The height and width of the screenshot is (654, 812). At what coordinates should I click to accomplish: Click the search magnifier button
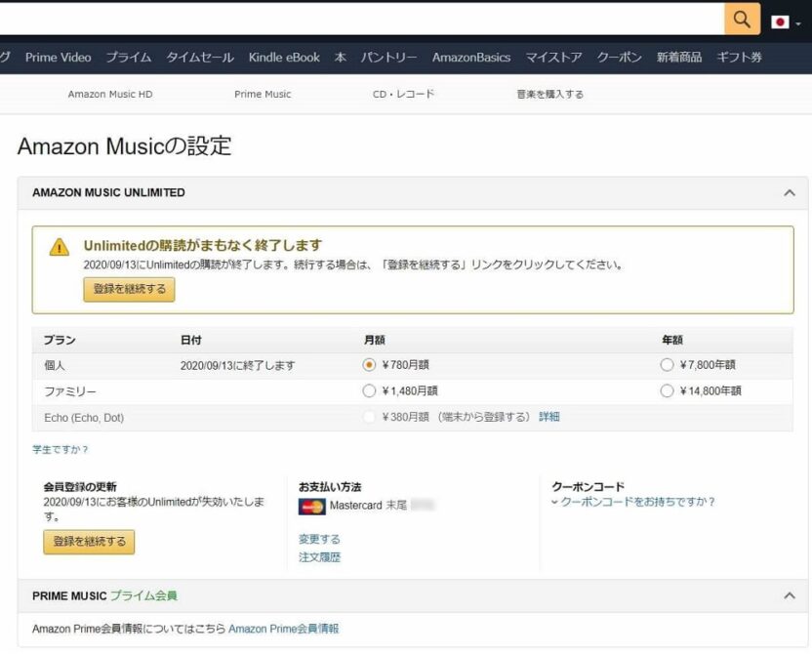point(742,20)
